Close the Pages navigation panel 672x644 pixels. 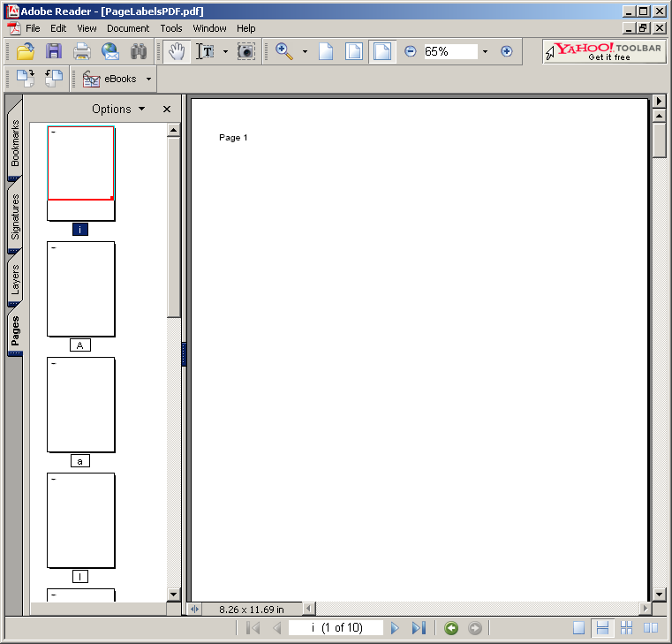tap(167, 109)
